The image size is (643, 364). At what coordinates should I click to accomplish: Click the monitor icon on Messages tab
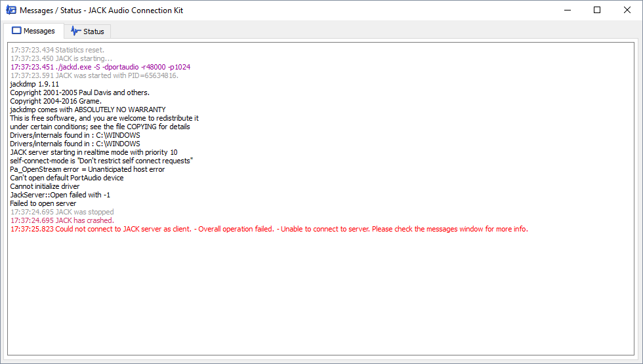point(16,31)
